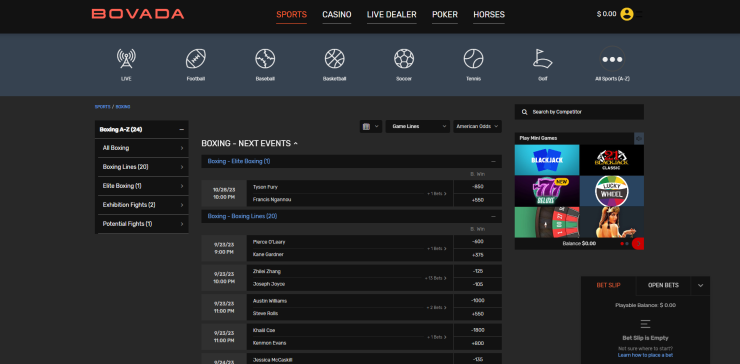Open the 777 Deluxe mini game
This screenshot has width=740, height=364.
click(x=547, y=191)
